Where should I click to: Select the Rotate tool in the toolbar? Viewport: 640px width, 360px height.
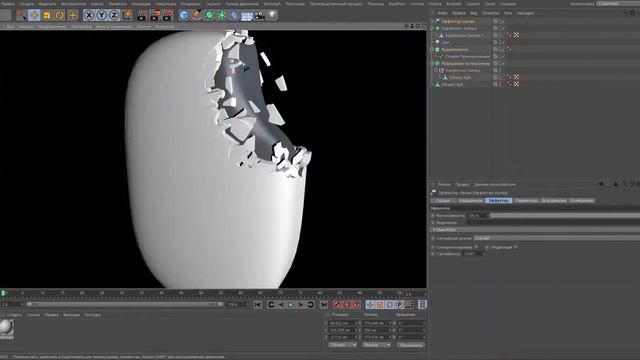point(60,15)
